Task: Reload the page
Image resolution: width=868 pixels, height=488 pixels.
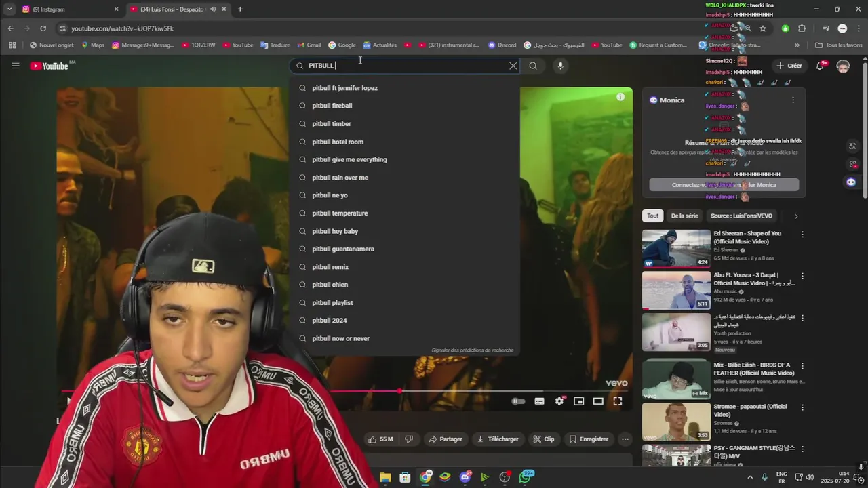Action: (43, 28)
